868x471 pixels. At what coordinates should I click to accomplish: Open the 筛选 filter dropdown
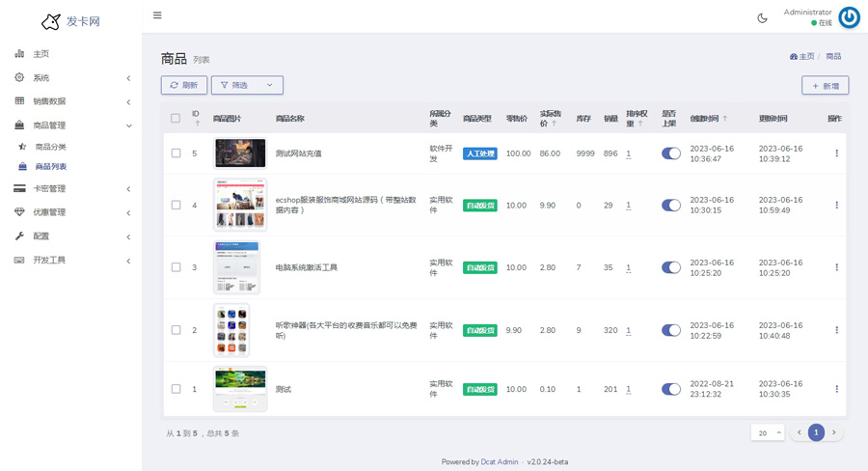coord(247,85)
